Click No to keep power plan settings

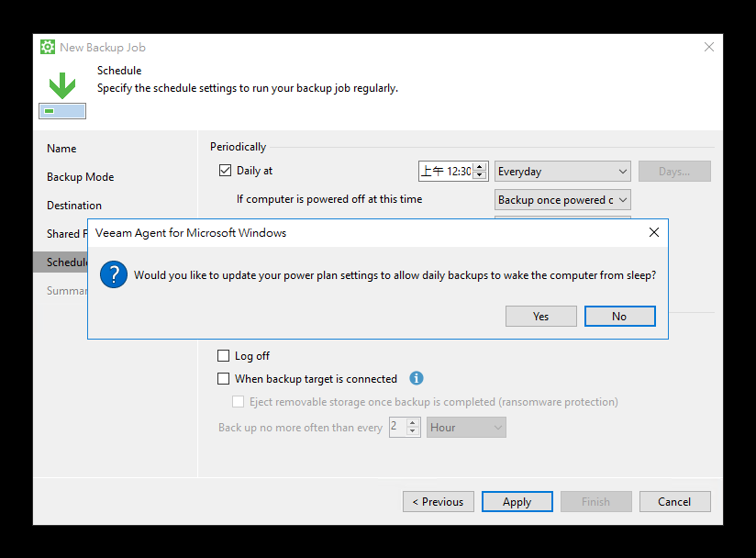619,317
